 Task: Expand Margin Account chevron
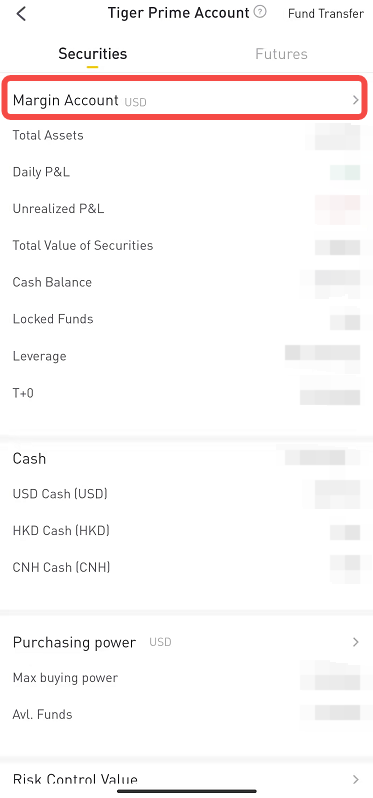coord(356,100)
